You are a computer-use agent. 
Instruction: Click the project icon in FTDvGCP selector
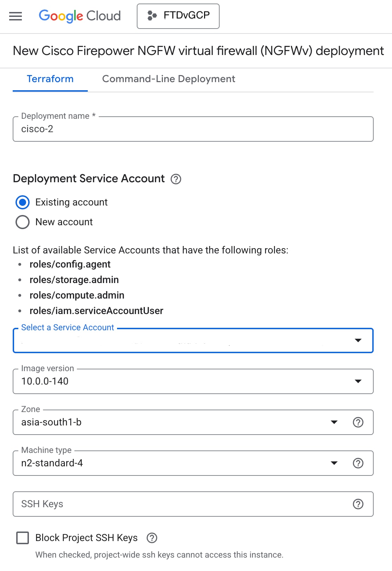coord(152,16)
